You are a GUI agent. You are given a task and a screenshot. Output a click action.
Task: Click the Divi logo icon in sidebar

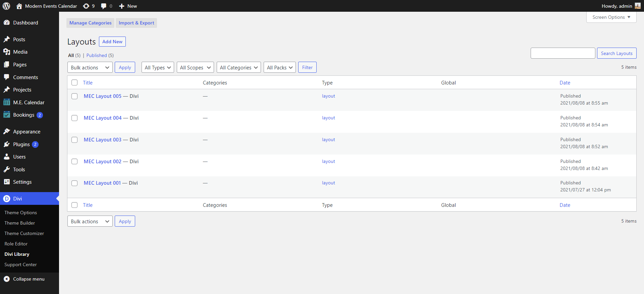pyautogui.click(x=7, y=198)
